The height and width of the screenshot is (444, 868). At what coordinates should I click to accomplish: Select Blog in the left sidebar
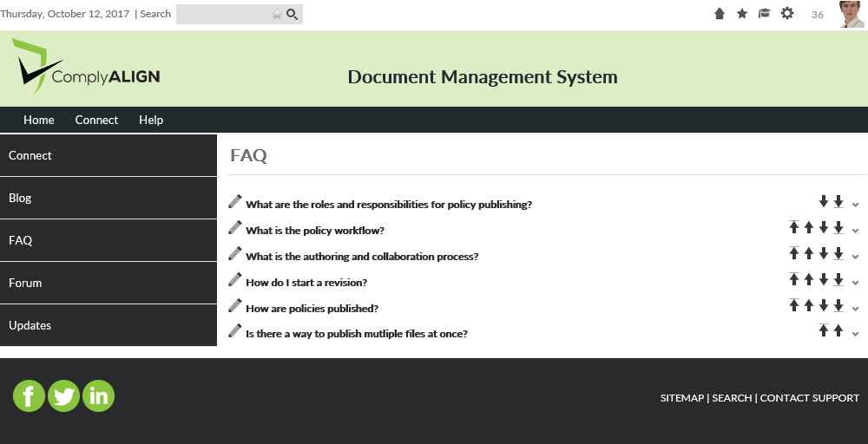click(108, 198)
